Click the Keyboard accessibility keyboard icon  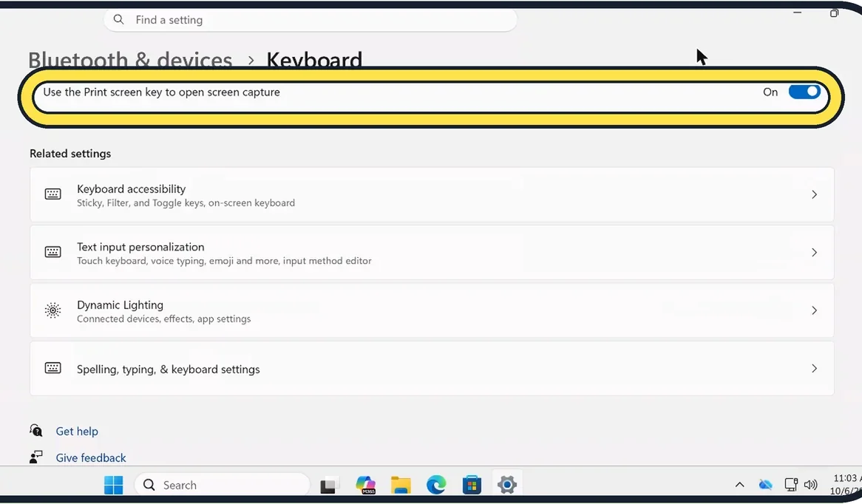pyautogui.click(x=52, y=194)
